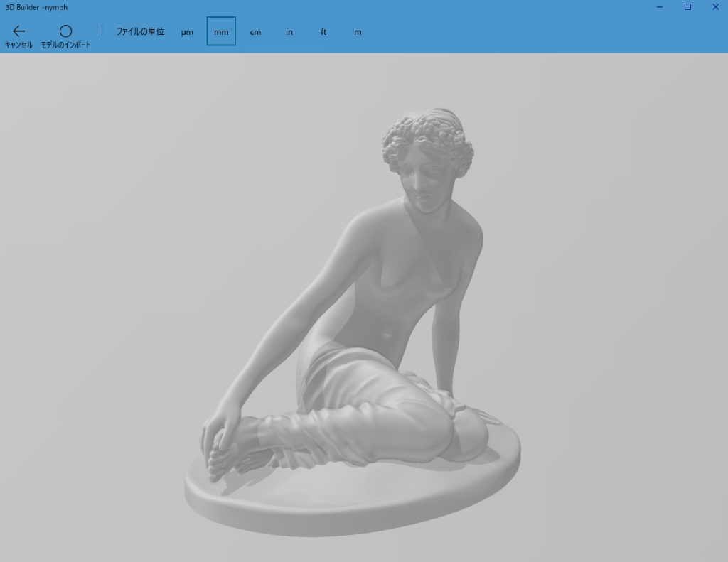The height and width of the screenshot is (562, 728).
Task: Click the circular model import icon
Action: (x=65, y=31)
